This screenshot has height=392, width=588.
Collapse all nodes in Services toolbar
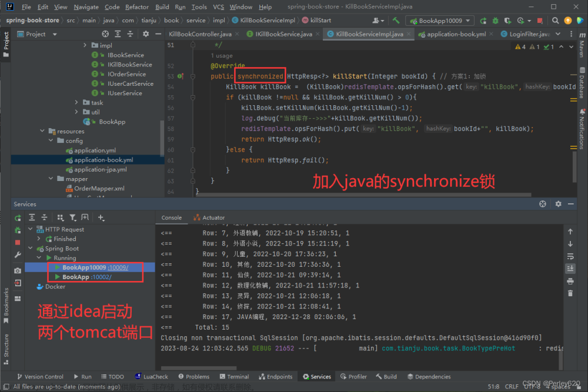pos(44,217)
